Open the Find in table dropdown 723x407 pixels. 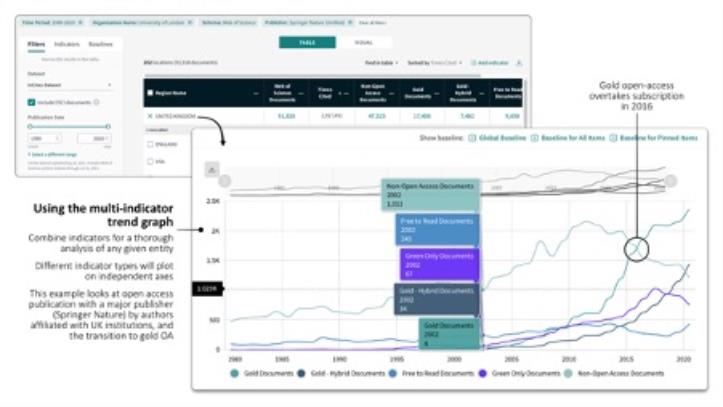381,63
